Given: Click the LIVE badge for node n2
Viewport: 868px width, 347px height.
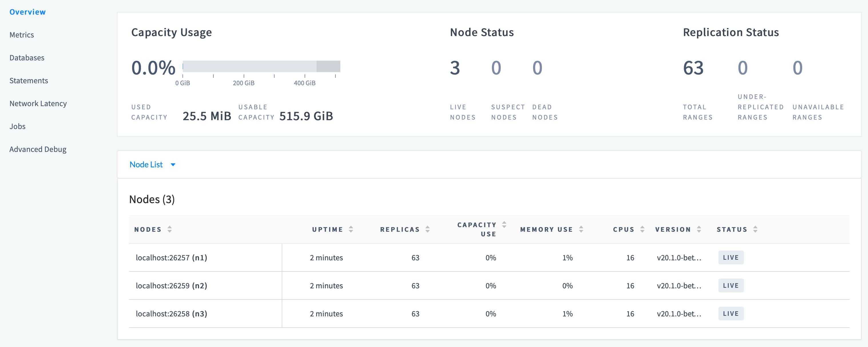Looking at the screenshot, I should 730,285.
